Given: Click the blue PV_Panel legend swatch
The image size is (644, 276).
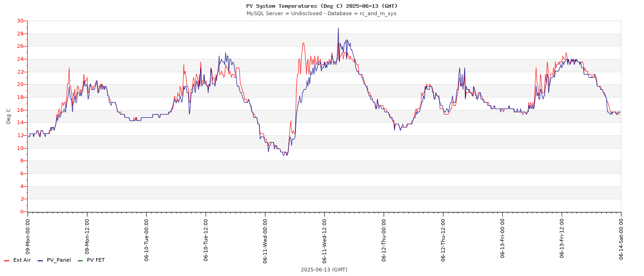Looking at the screenshot, I should [x=40, y=261].
